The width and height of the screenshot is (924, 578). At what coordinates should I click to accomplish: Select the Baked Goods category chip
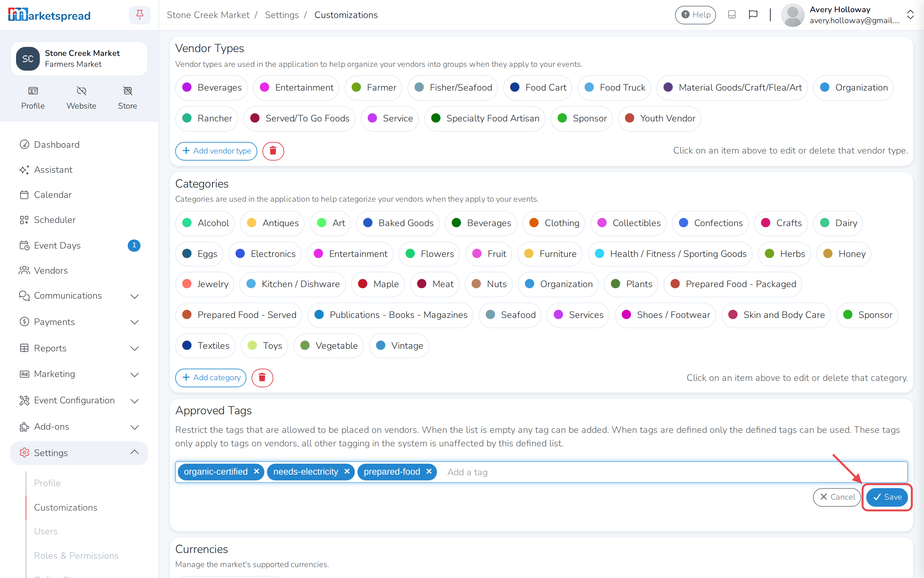398,223
